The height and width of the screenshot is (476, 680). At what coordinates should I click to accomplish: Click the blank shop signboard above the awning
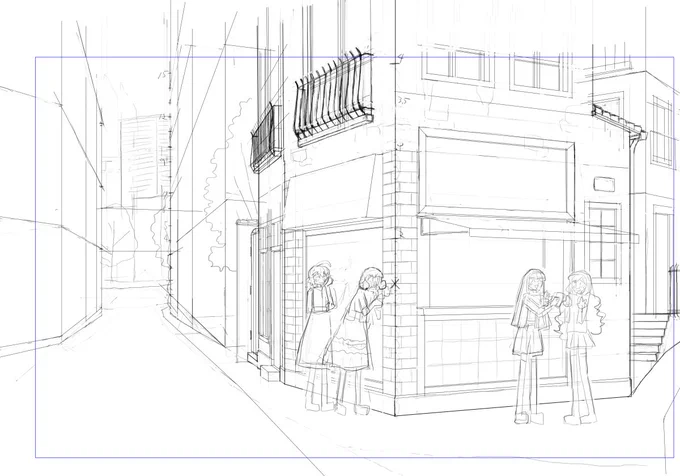point(497,174)
